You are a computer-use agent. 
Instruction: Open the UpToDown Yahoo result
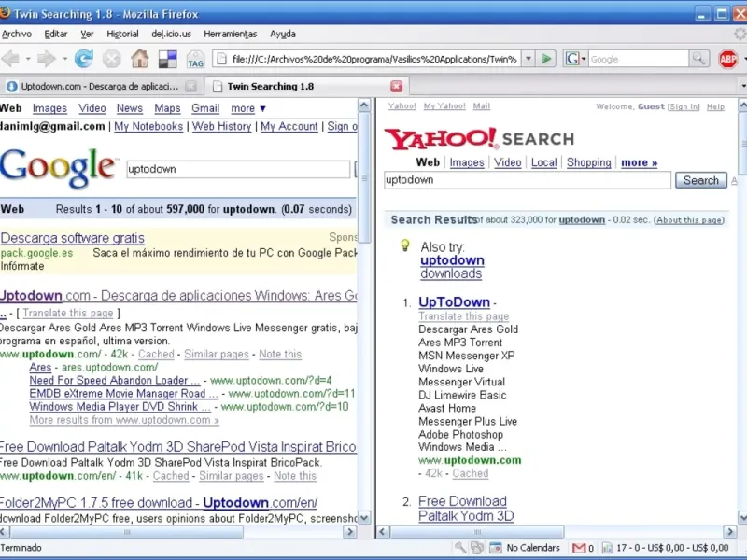(454, 302)
